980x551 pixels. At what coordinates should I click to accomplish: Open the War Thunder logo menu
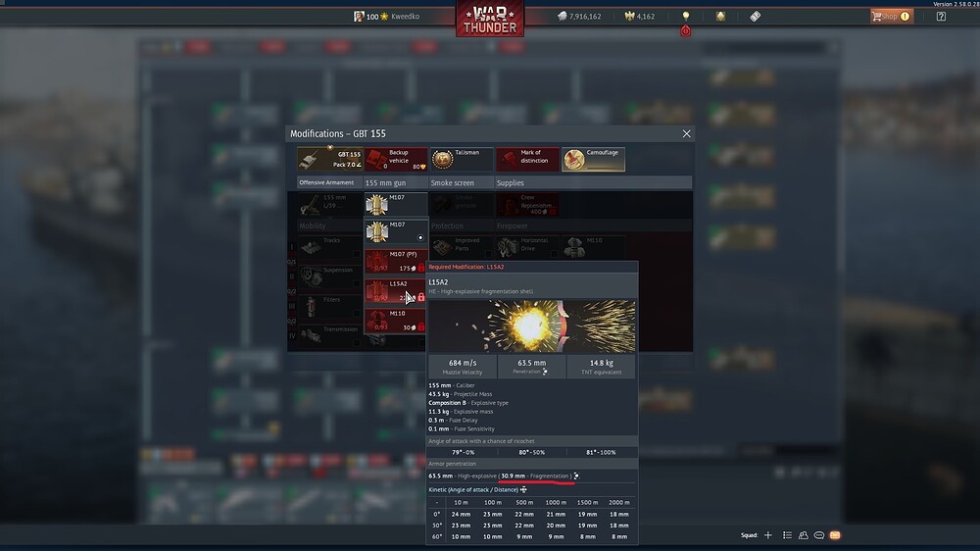(x=490, y=18)
